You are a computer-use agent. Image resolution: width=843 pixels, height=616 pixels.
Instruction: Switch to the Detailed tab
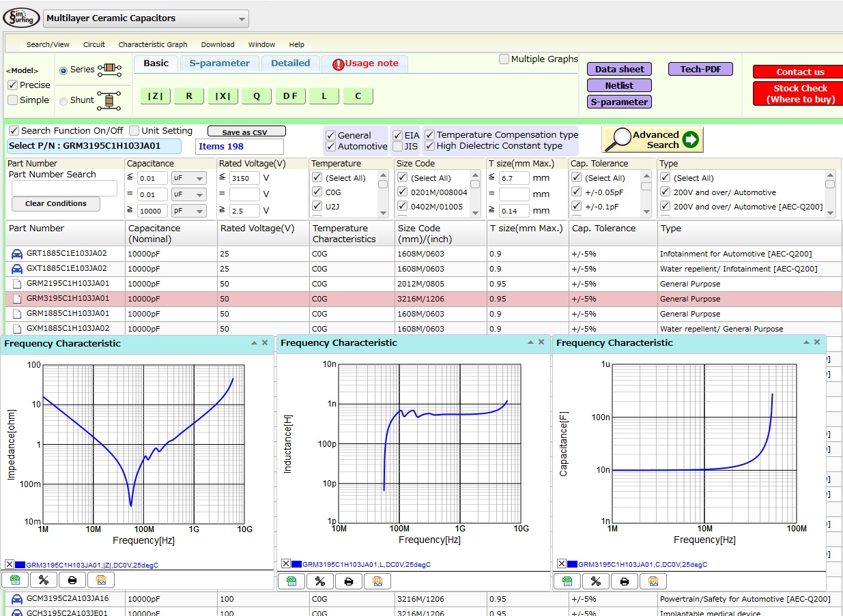(290, 63)
